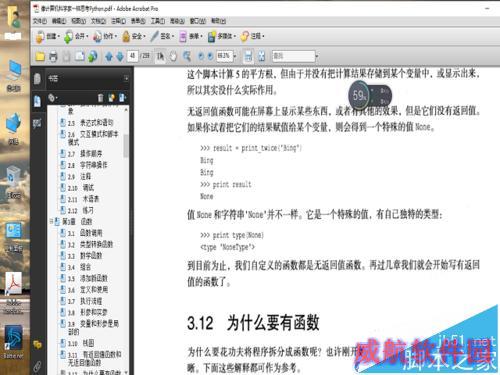This screenshot has width=500, height=375.
Task: Delete the selected bookmark with the trash icon
Action: tap(100, 98)
